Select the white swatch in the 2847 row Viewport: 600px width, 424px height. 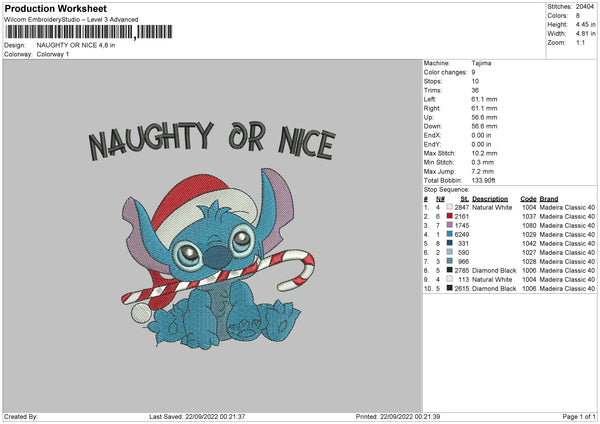(x=449, y=207)
